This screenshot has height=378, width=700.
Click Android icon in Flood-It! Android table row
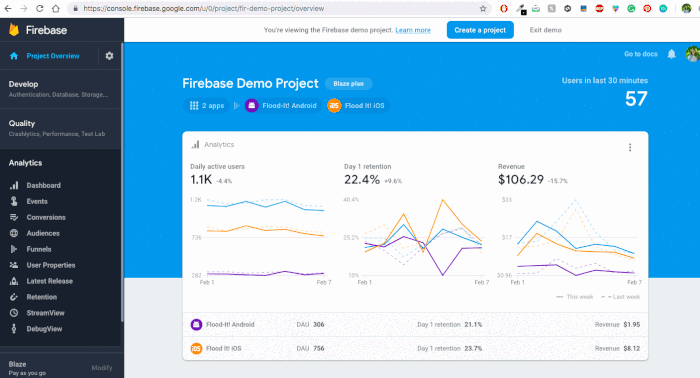[196, 324]
